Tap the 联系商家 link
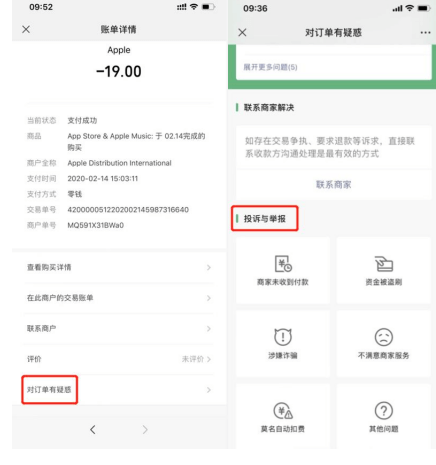 (x=334, y=185)
